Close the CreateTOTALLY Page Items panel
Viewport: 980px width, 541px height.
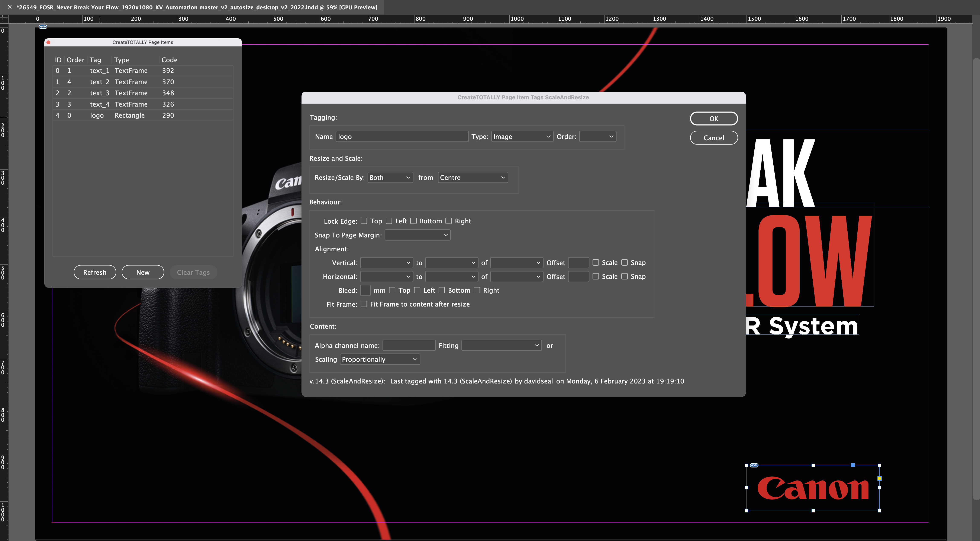pyautogui.click(x=48, y=42)
